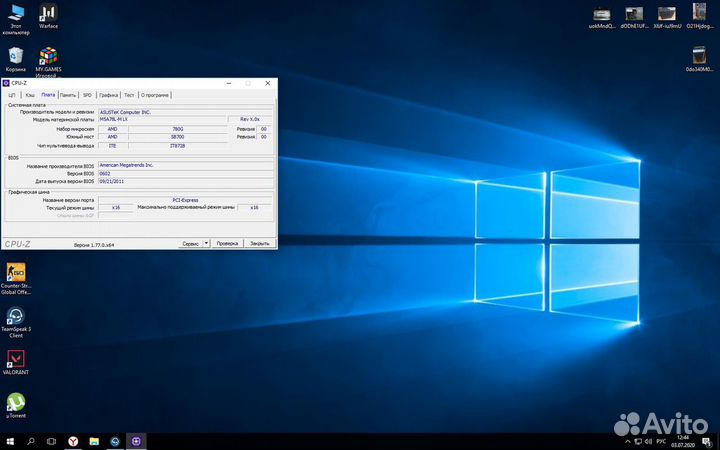
Task: Switch to the Кэш tab in CPU-Z
Action: (30, 95)
